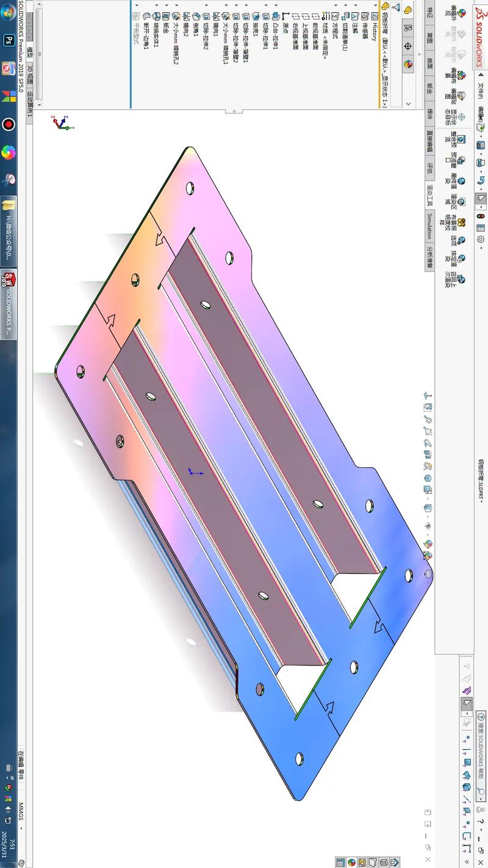The height and width of the screenshot is (868, 488).
Task: Open the 评估 (Evaluate) ribbon tab
Action: point(429,168)
